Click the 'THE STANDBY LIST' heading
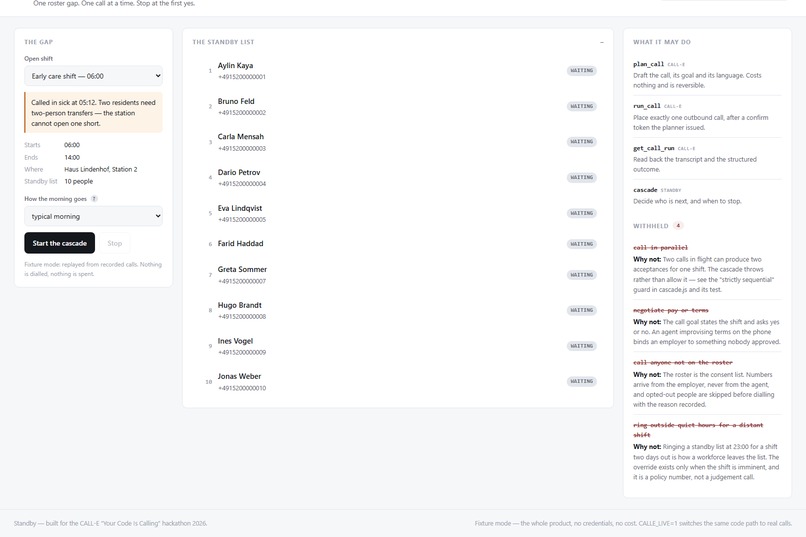The image size is (806, 537). coord(223,42)
